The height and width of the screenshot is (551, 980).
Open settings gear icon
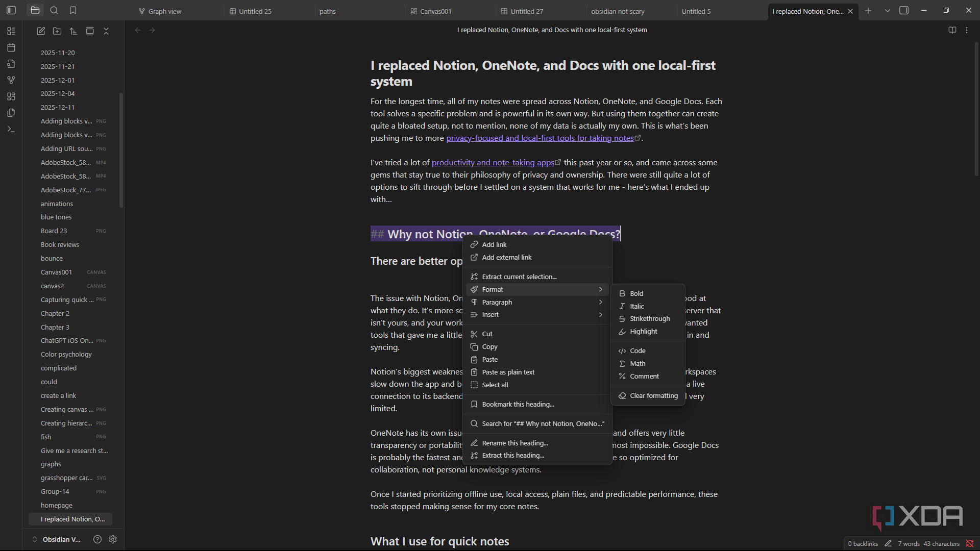[113, 539]
